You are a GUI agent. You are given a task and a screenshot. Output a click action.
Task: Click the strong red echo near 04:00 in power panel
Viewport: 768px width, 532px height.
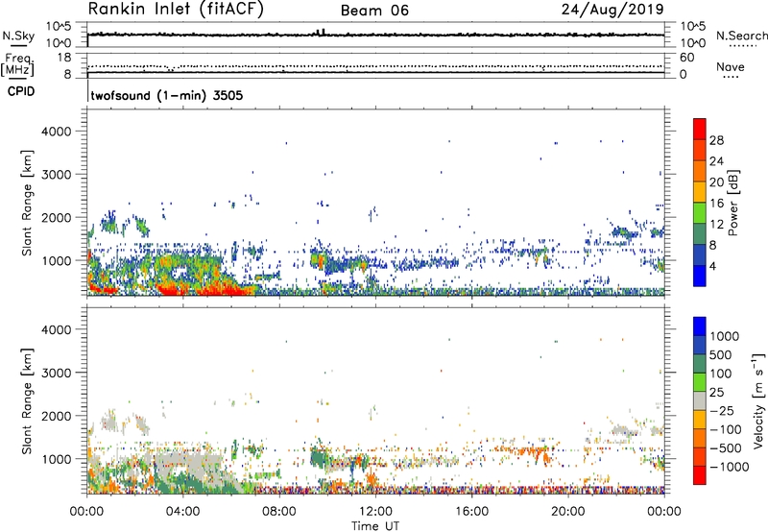pos(170,290)
